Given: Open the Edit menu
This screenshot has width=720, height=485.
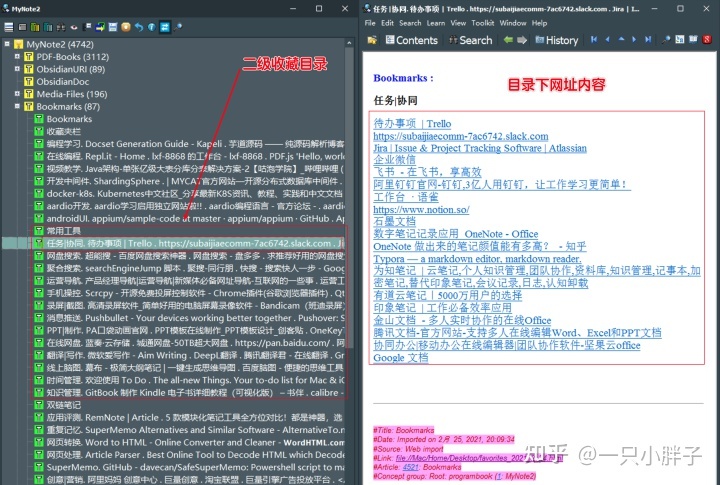Looking at the screenshot, I should pyautogui.click(x=388, y=23).
